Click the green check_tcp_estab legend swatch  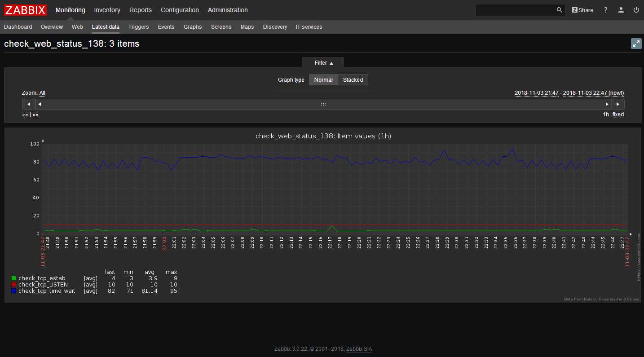coord(14,278)
